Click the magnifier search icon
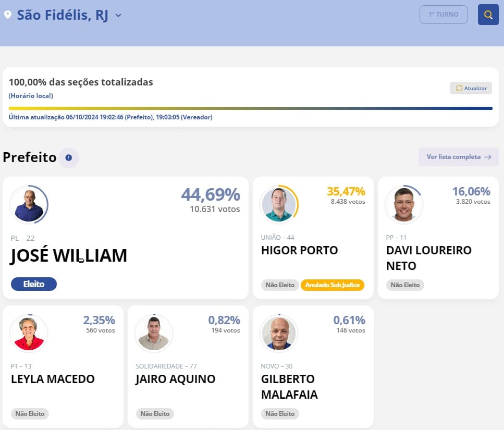 [x=488, y=15]
